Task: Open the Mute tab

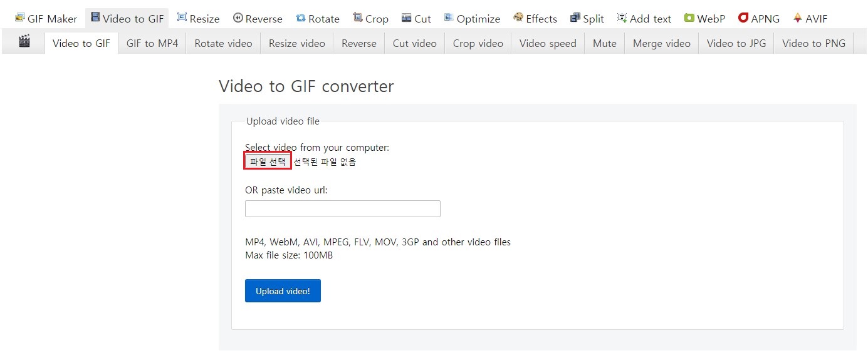Action: click(x=605, y=43)
